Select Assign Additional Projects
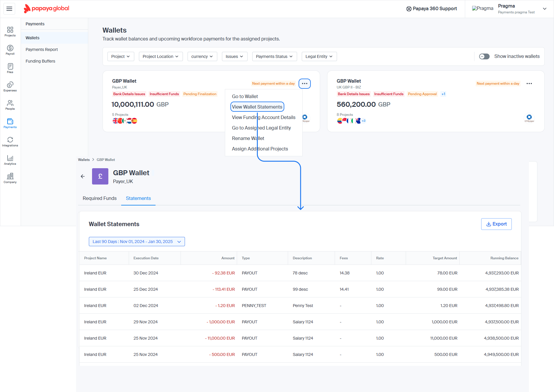 (x=260, y=149)
